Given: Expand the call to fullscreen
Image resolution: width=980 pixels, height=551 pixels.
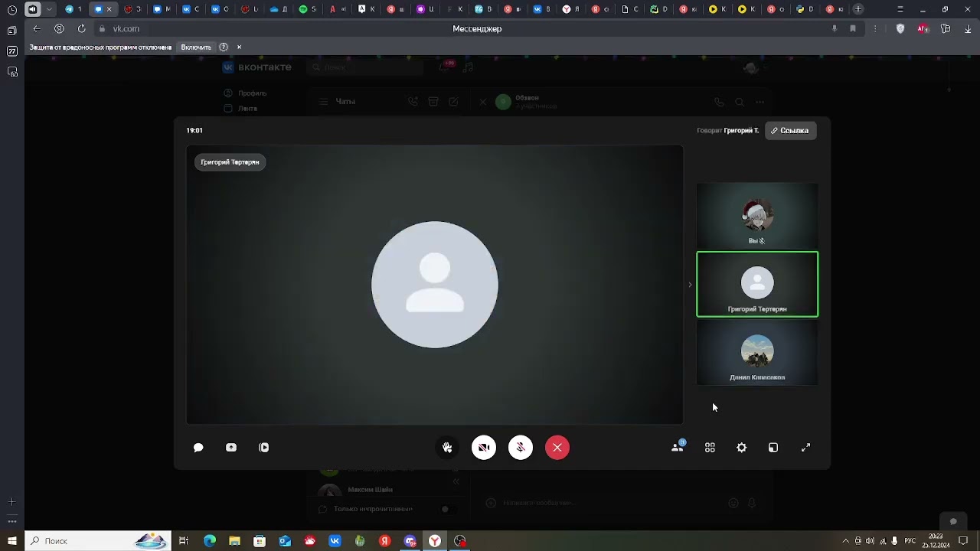Looking at the screenshot, I should [x=805, y=448].
